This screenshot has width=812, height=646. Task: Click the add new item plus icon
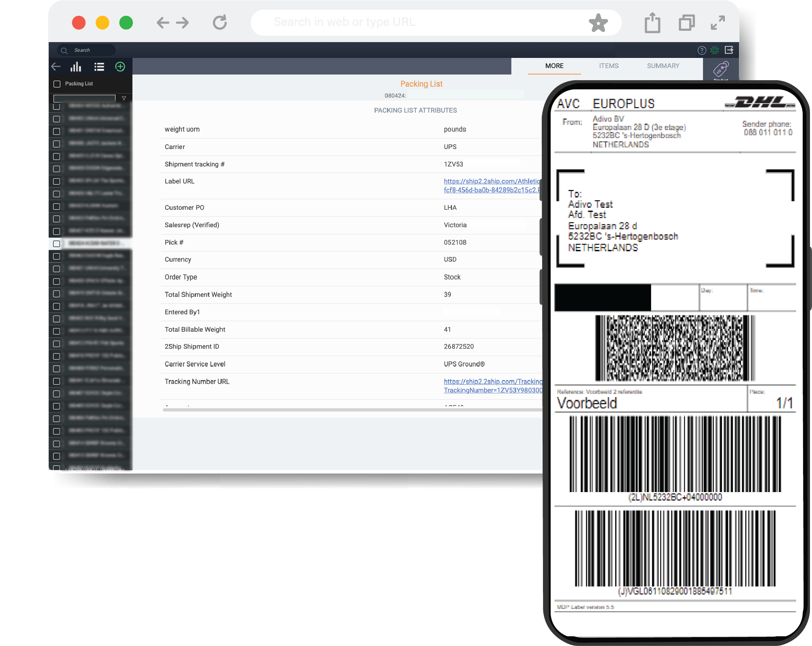click(121, 66)
